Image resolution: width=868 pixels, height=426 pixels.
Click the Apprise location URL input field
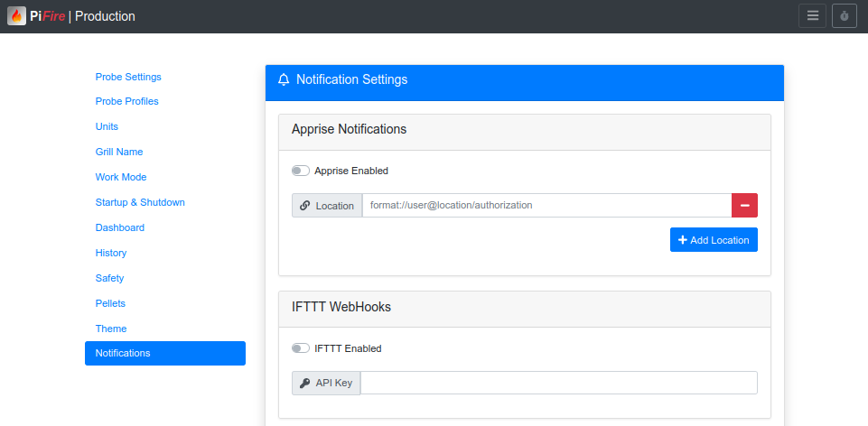pos(546,206)
